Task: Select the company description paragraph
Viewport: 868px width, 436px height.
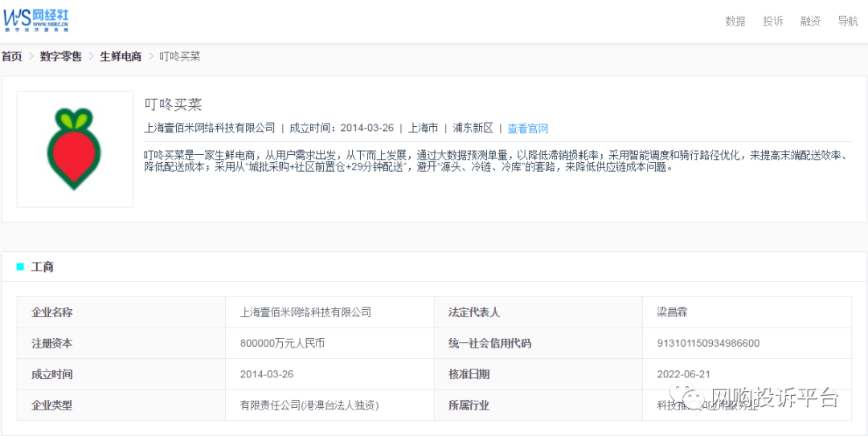Action: (494, 160)
